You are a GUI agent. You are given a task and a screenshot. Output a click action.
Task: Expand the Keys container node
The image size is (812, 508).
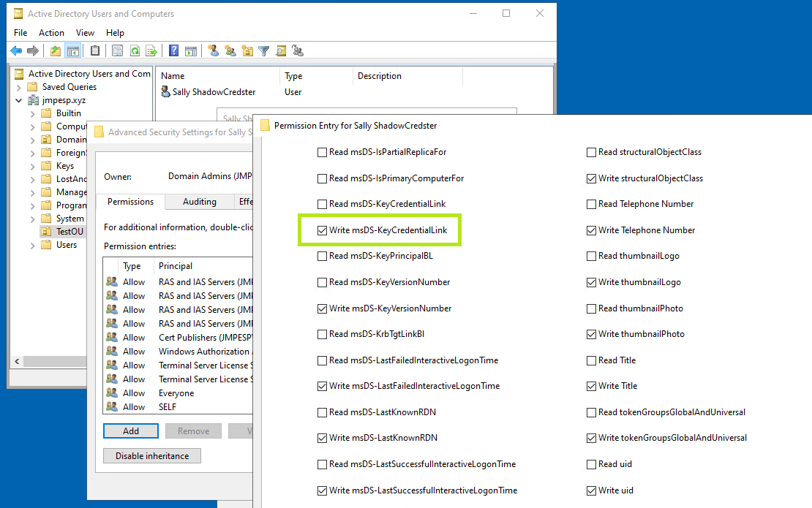33,166
